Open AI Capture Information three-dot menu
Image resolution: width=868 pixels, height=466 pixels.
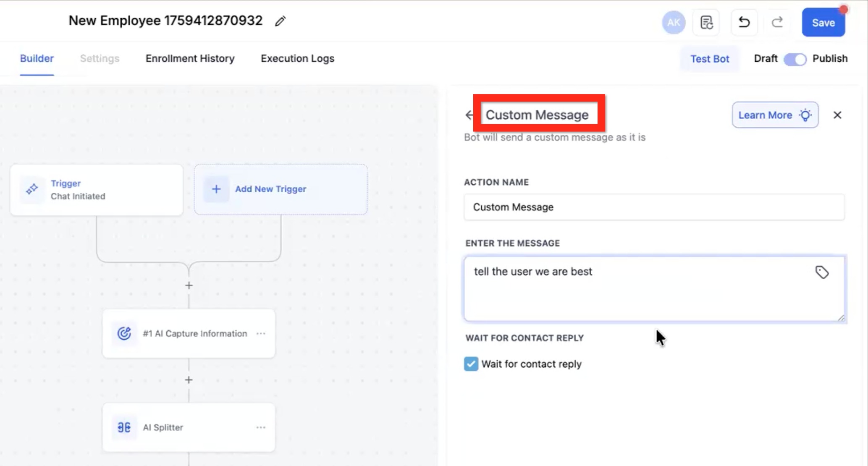261,334
